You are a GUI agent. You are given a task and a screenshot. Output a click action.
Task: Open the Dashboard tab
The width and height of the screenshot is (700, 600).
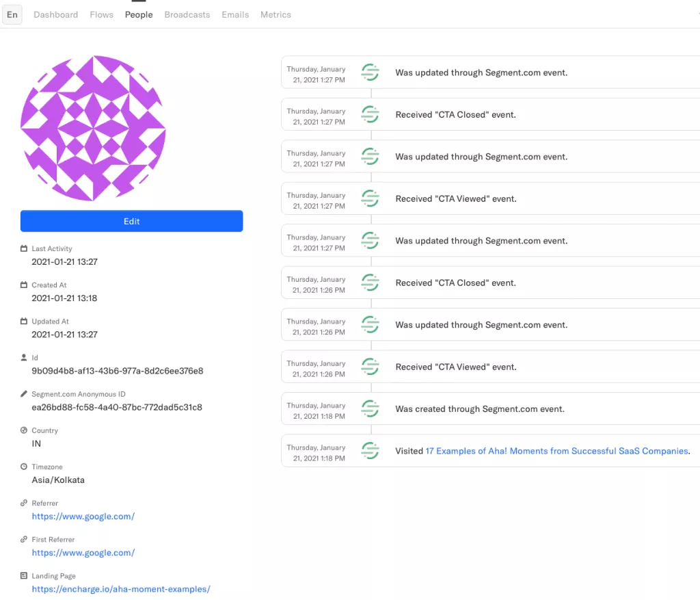point(56,15)
